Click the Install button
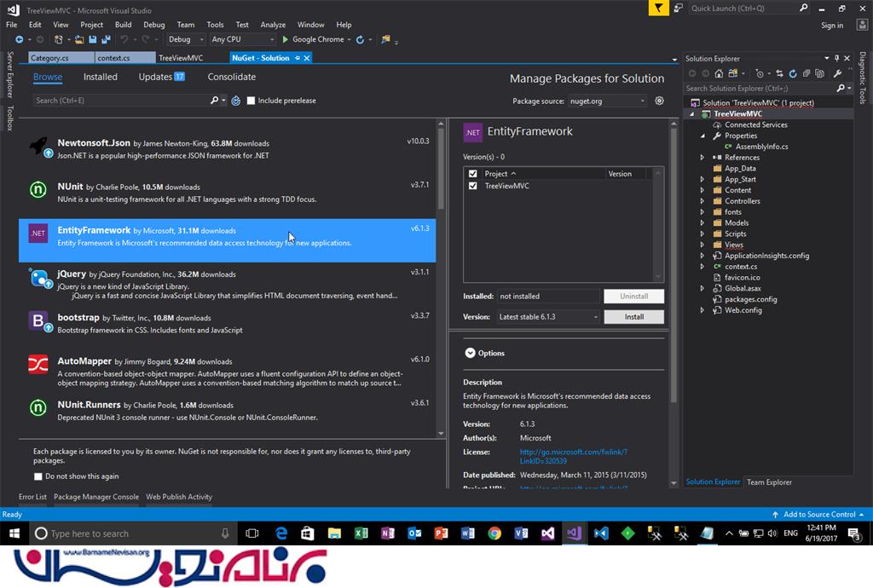This screenshot has height=588, width=873. 633,316
